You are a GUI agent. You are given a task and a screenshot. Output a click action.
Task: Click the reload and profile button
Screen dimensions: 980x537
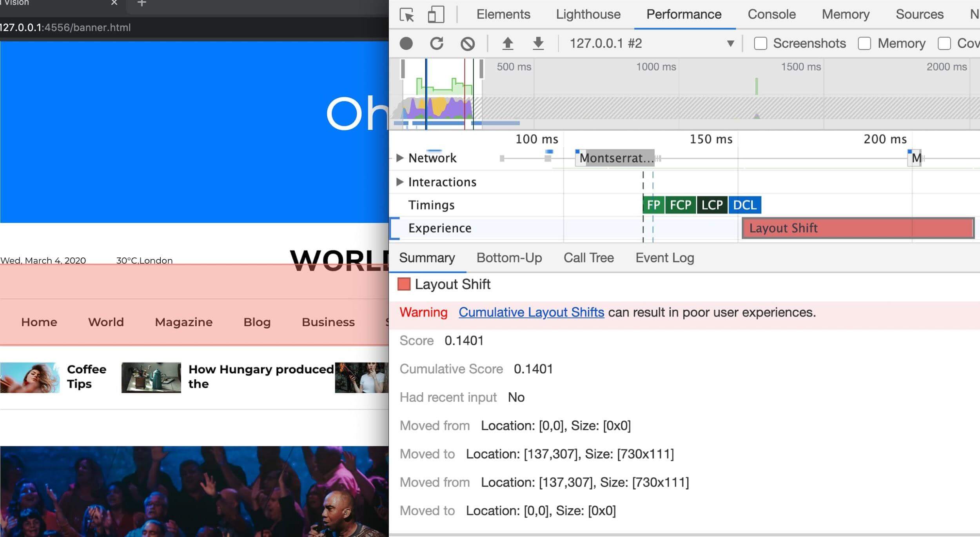point(437,43)
